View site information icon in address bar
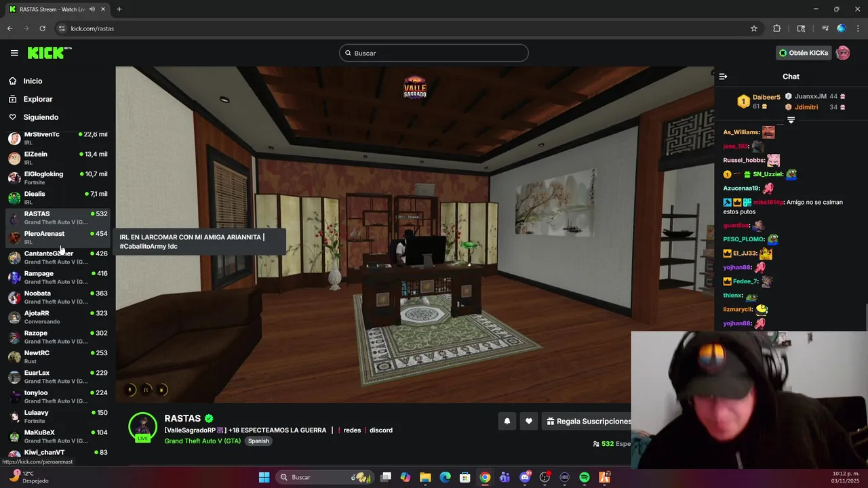The image size is (868, 488). coord(62,28)
